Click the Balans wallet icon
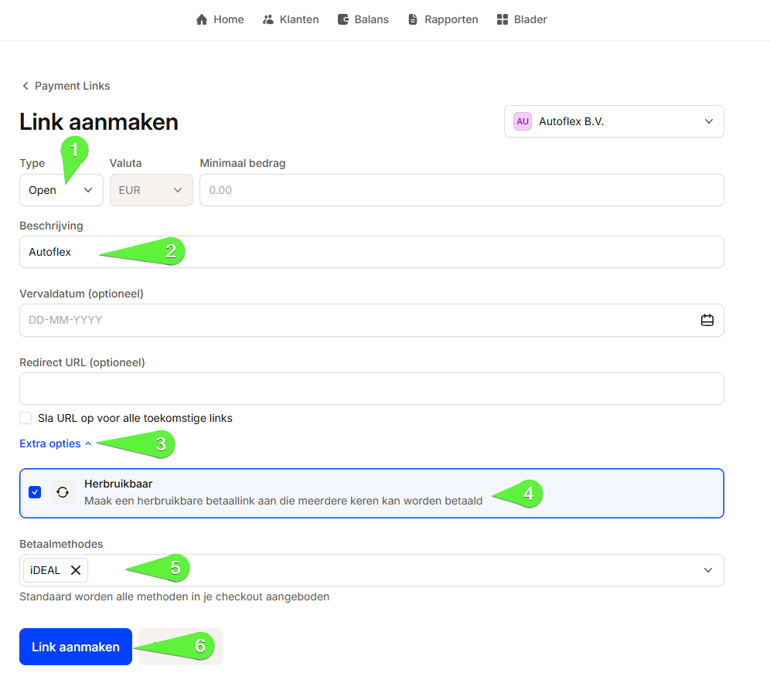Image resolution: width=770 pixels, height=700 pixels. click(343, 19)
